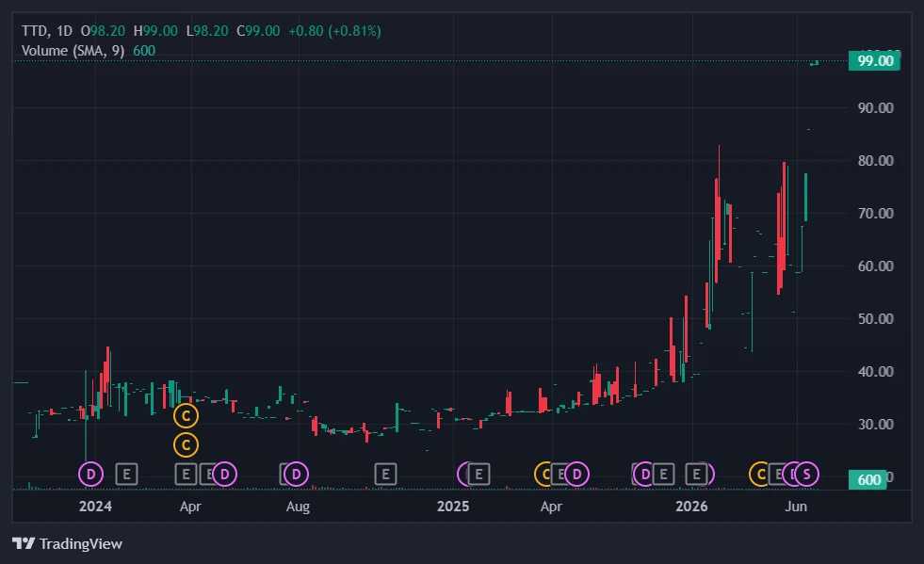This screenshot has width=924, height=564.
Task: Click the 2025 time axis label
Action: 453,507
